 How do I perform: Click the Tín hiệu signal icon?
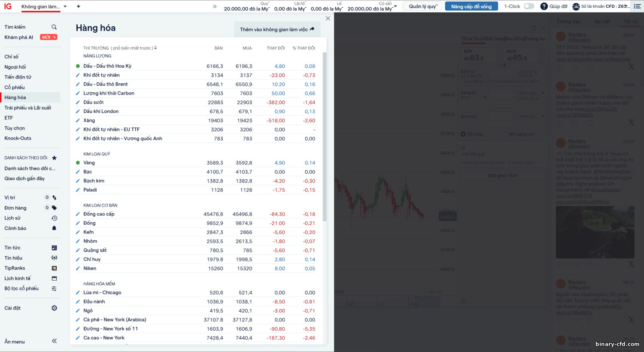(54, 258)
